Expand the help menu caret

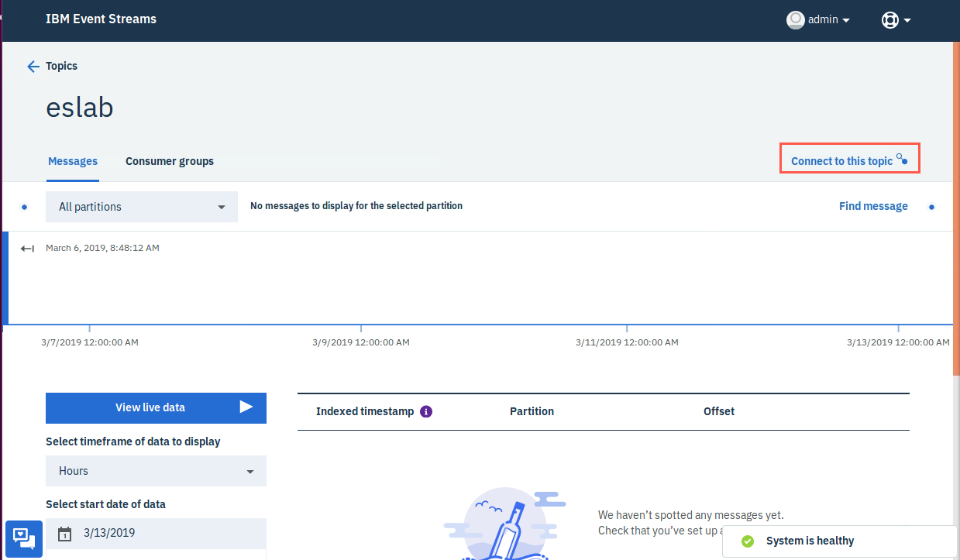[907, 21]
